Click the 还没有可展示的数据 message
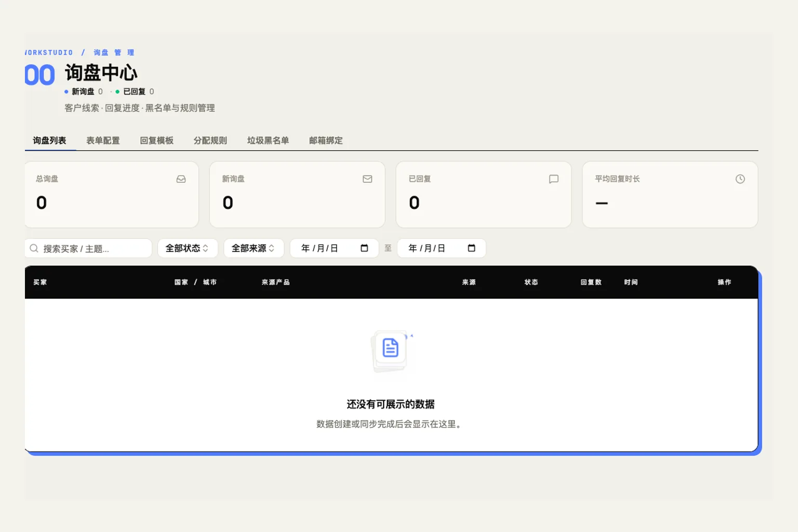This screenshot has height=532, width=798. 391,404
